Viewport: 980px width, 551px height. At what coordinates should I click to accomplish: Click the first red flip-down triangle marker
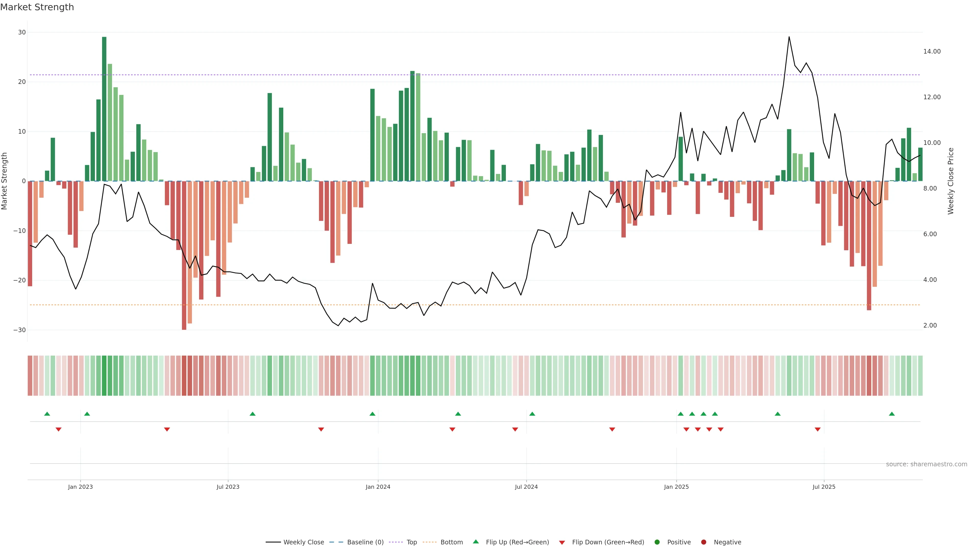(x=59, y=429)
